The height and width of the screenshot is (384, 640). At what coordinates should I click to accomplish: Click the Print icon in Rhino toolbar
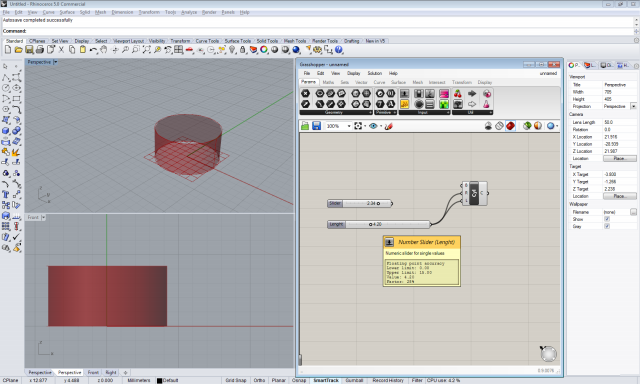40,50
